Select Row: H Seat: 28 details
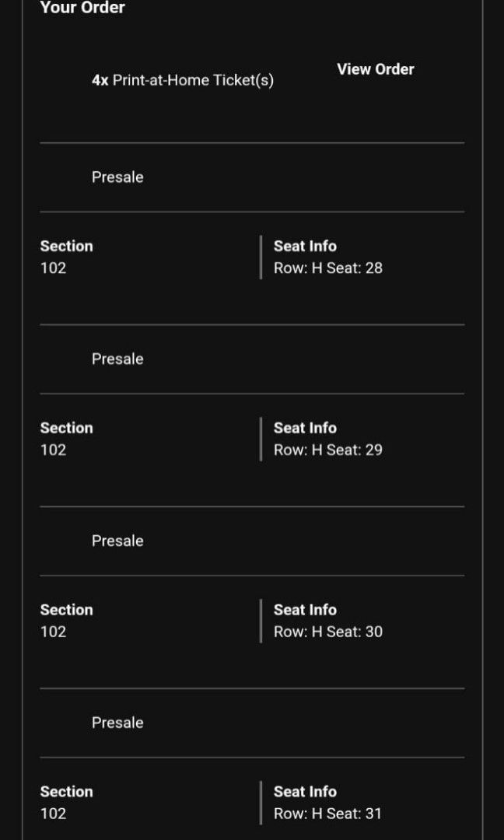The width and height of the screenshot is (504, 840). pos(326,268)
